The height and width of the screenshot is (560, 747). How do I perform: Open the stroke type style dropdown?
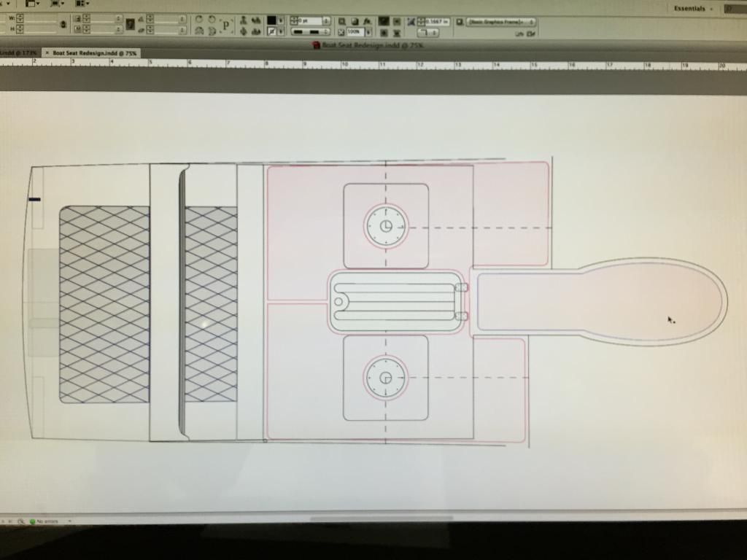coord(310,32)
